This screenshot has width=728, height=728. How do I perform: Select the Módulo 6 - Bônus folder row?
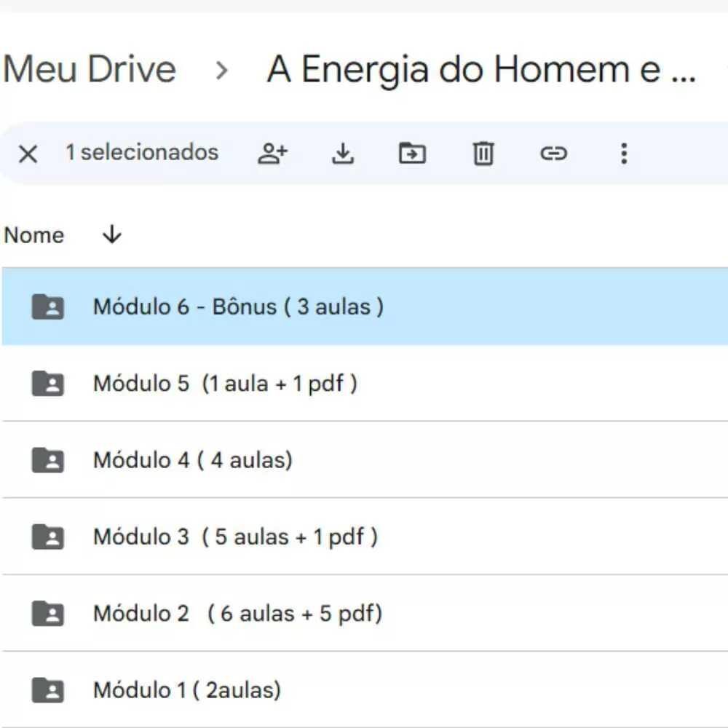[x=238, y=306]
